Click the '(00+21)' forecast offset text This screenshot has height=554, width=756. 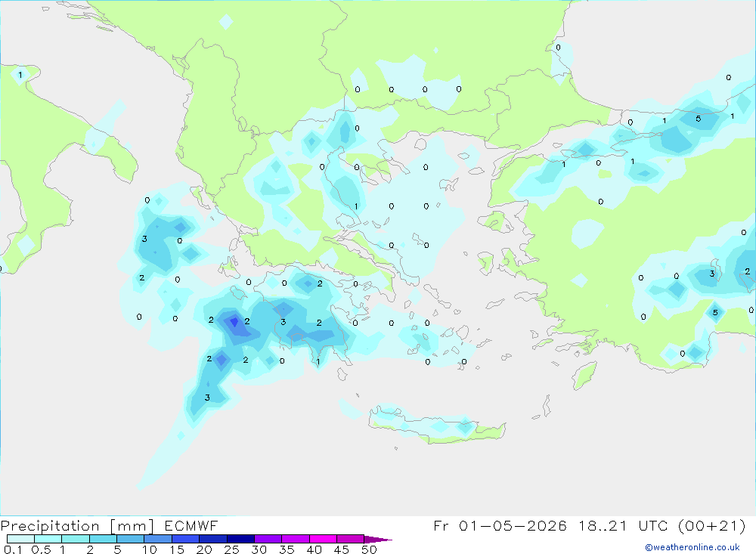711,525
